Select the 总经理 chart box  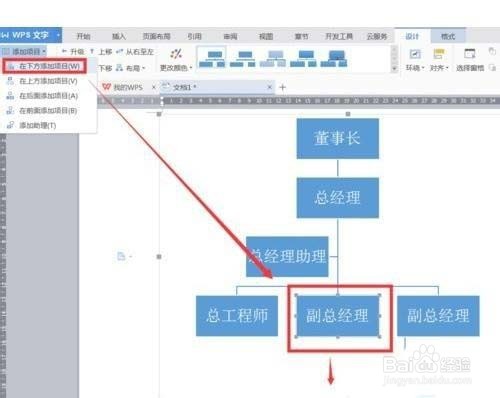tap(338, 198)
